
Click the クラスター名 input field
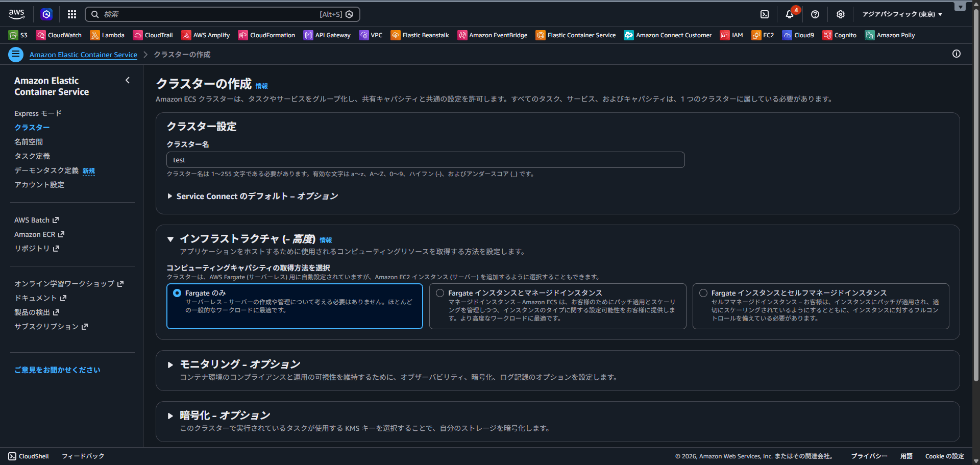click(426, 160)
